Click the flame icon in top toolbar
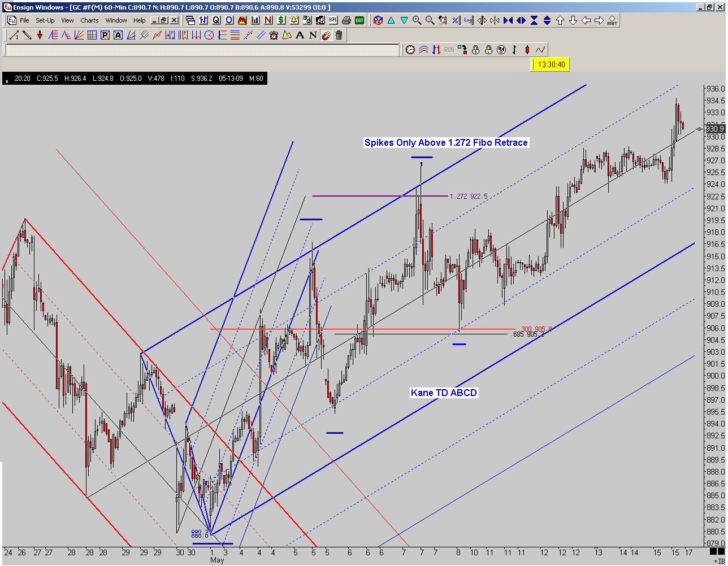 242,20
